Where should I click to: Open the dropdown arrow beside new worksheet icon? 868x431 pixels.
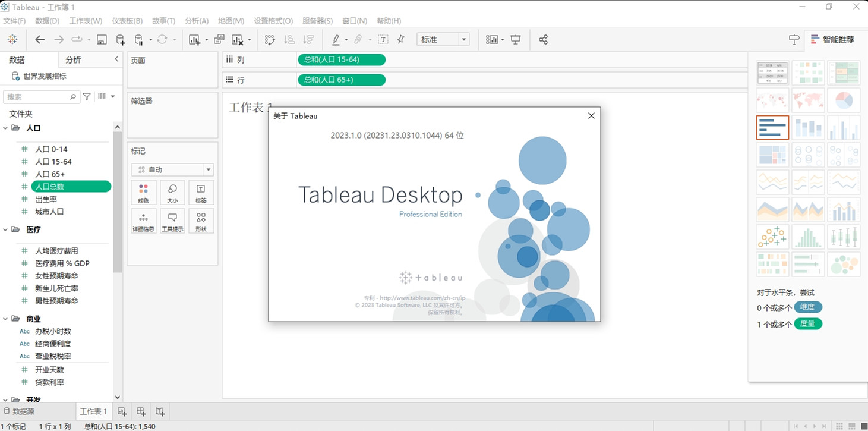(x=206, y=40)
